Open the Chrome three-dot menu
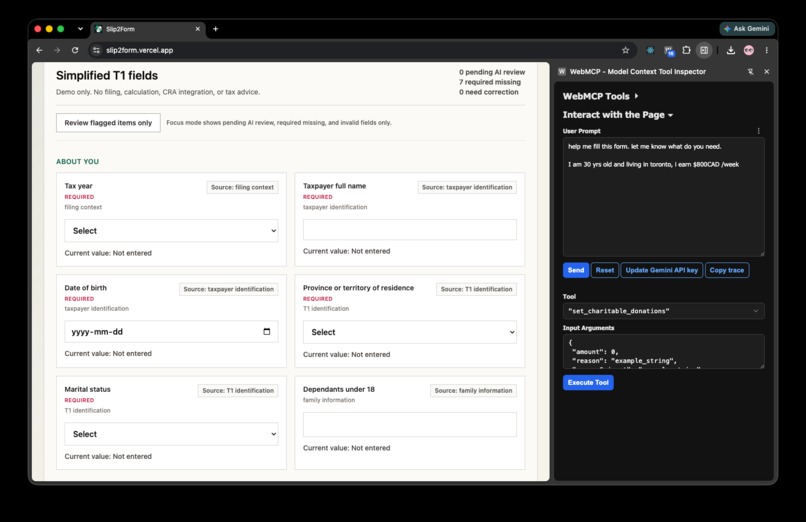This screenshot has width=806, height=522. 766,50
